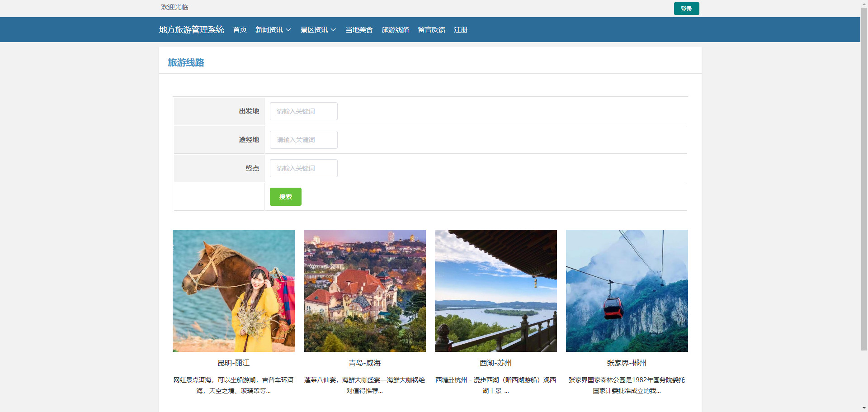Image resolution: width=868 pixels, height=412 pixels.
Task: Click the 欢迎光临 welcome text
Action: point(175,7)
